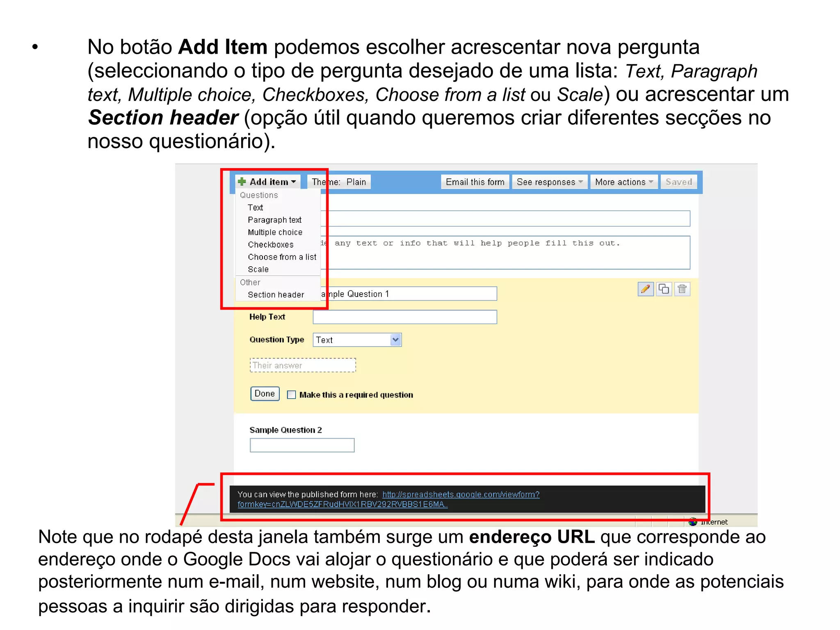Click the Saved button
Viewport: 840px width, 630px height.
pyautogui.click(x=679, y=182)
